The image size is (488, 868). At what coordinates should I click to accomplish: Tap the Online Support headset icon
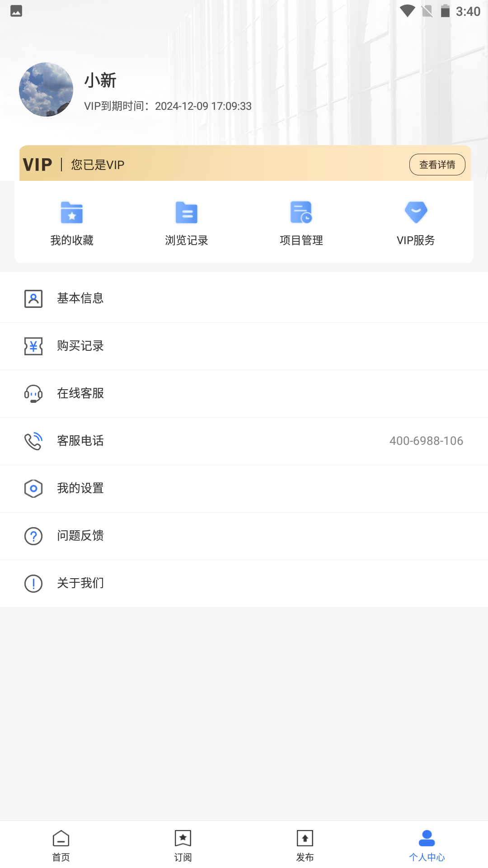point(33,394)
